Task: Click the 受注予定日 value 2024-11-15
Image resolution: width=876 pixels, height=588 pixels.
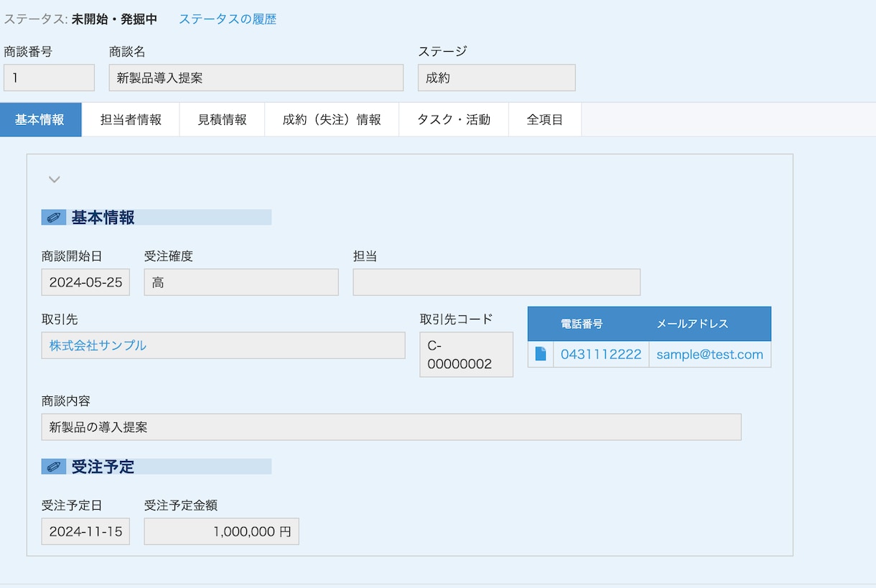Action: coord(85,532)
